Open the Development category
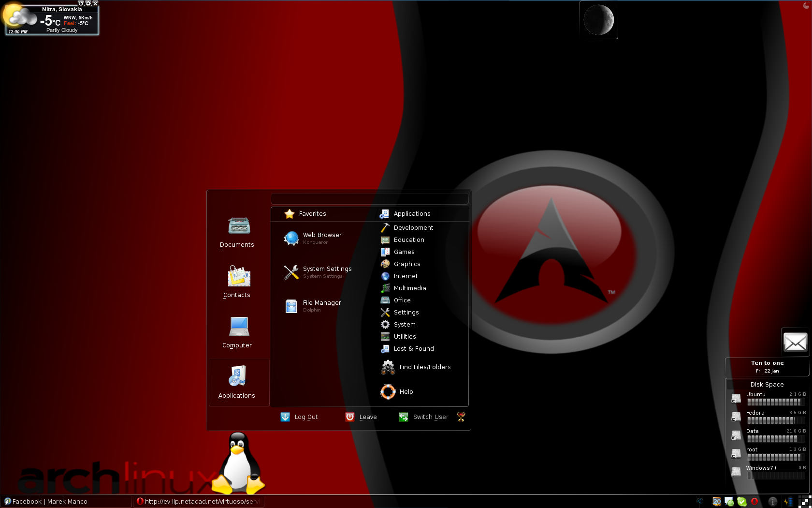 (407, 227)
